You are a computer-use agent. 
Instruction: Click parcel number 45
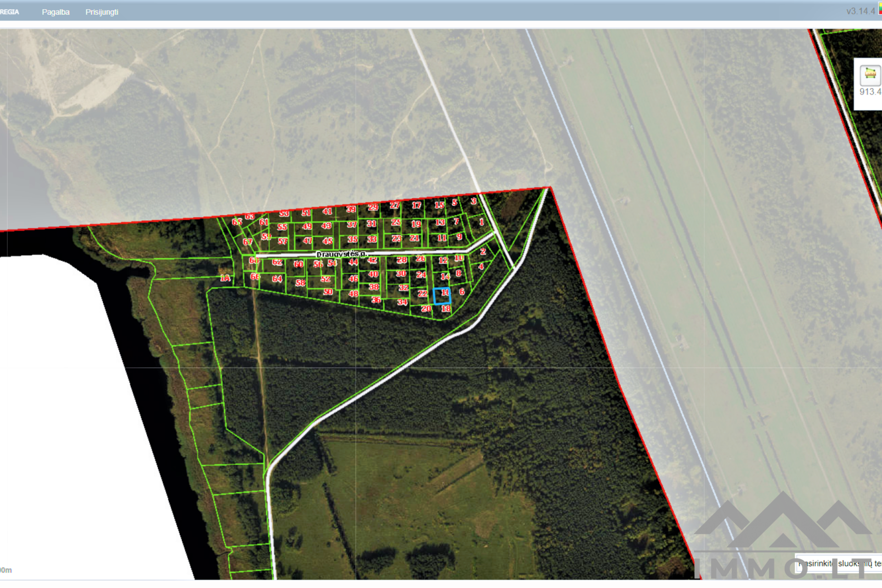328,241
